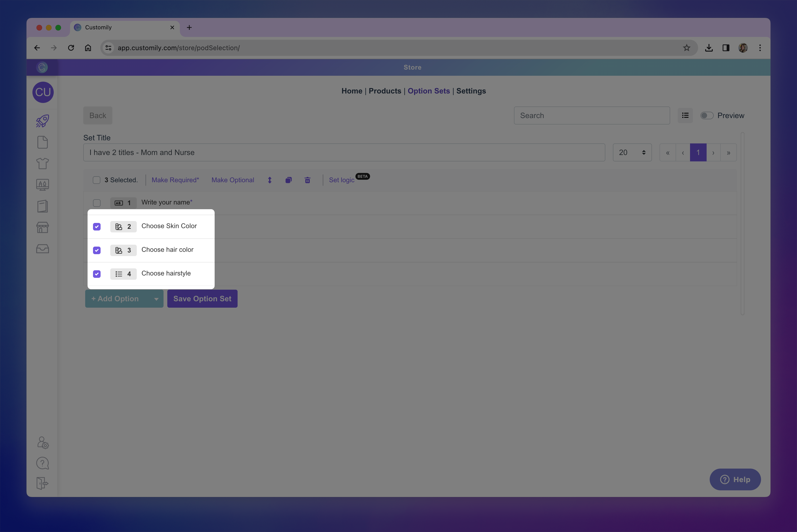Uncheck the Choose hairstyle option
Image resolution: width=797 pixels, height=532 pixels.
(97, 274)
